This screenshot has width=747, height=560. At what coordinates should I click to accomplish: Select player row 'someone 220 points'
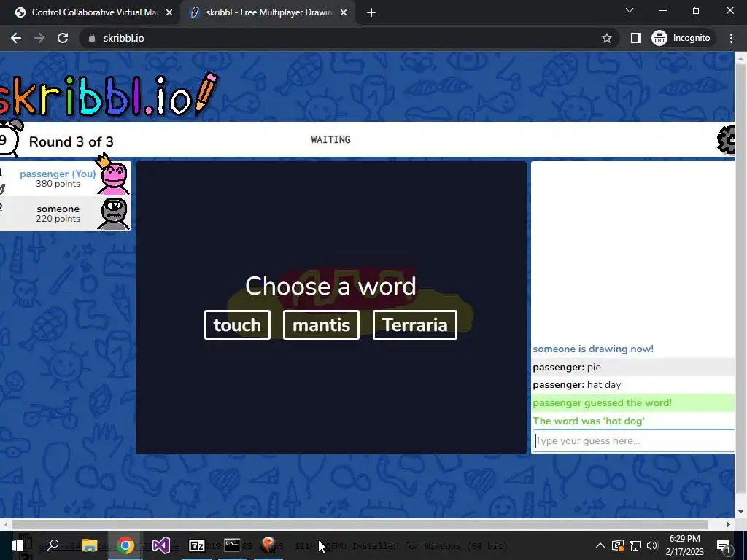pyautogui.click(x=65, y=214)
